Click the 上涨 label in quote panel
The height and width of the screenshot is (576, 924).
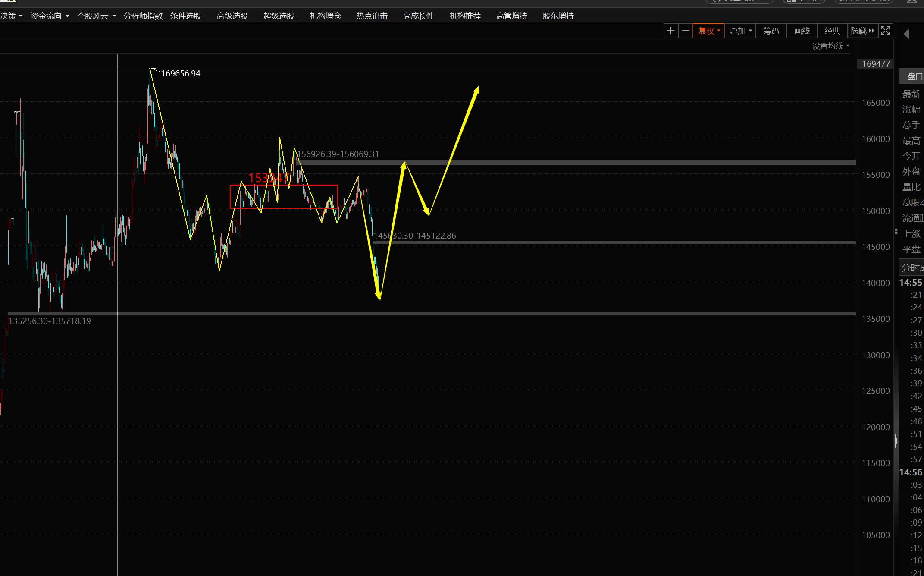click(x=911, y=234)
